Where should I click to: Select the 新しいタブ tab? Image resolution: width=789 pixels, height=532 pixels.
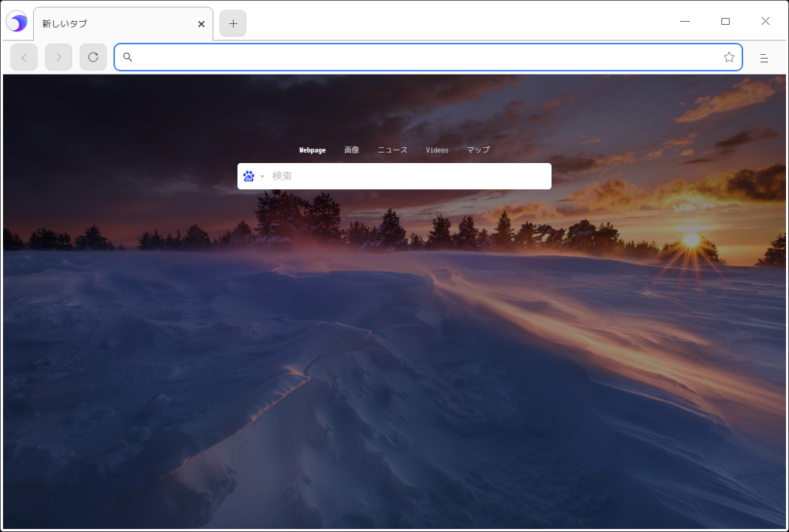click(123, 23)
